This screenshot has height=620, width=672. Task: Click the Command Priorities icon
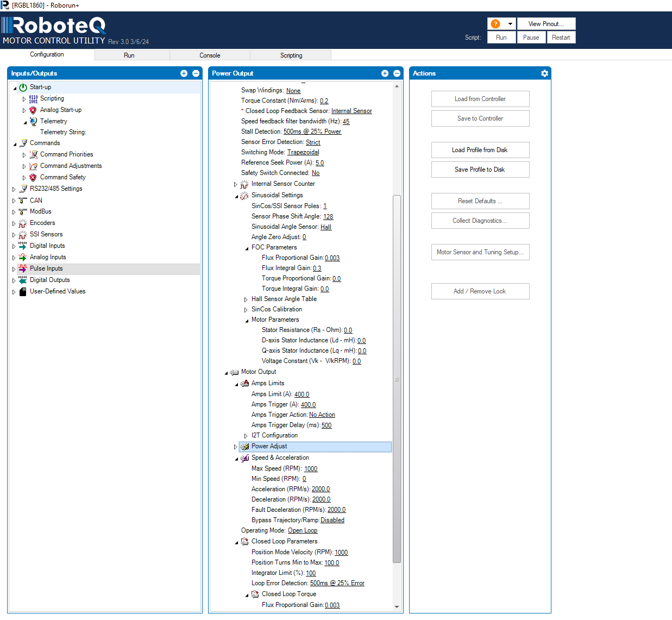[x=33, y=154]
